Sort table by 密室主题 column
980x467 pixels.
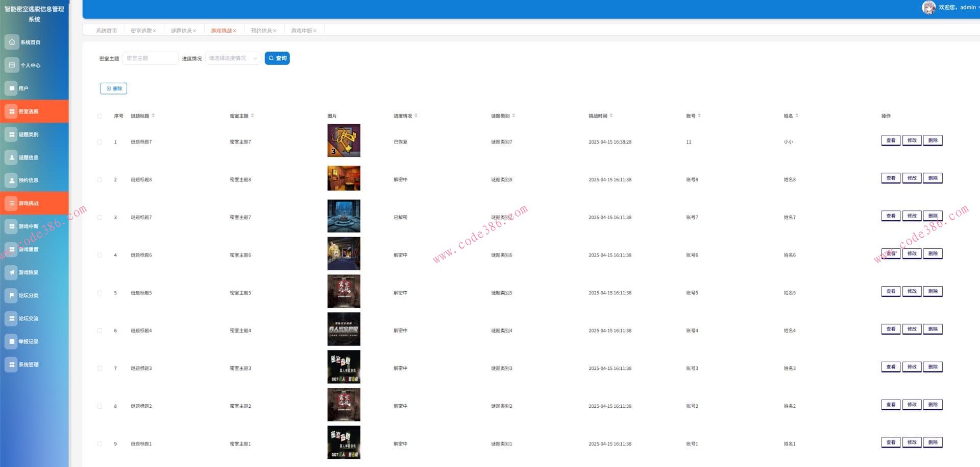pyautogui.click(x=253, y=115)
